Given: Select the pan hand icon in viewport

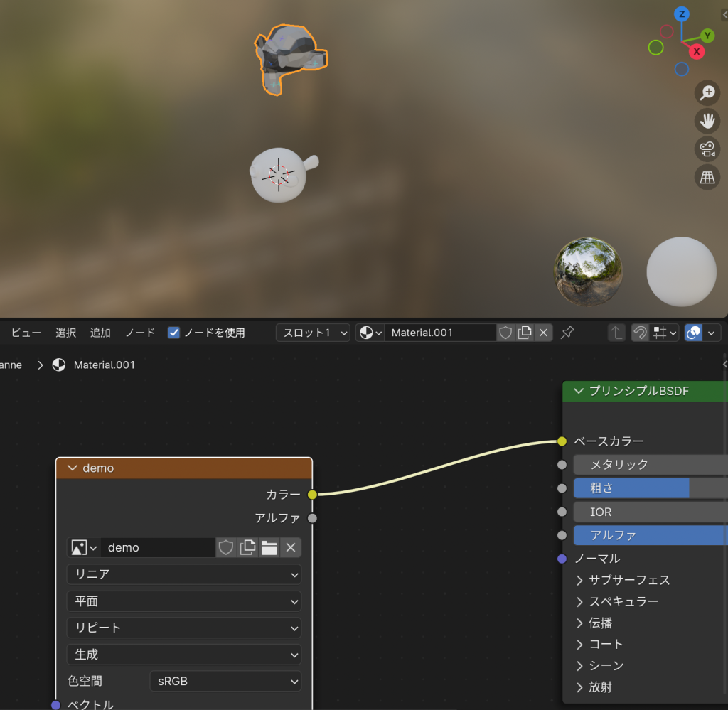Looking at the screenshot, I should [707, 121].
